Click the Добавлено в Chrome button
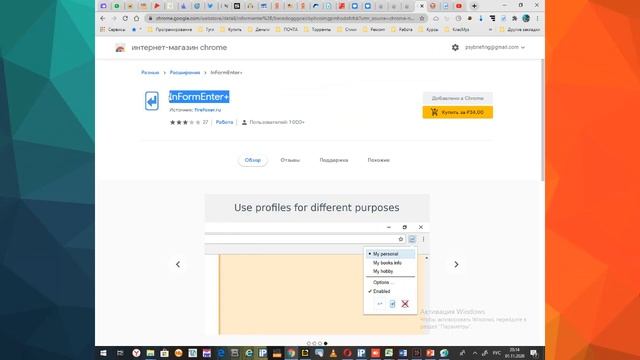 (x=458, y=98)
